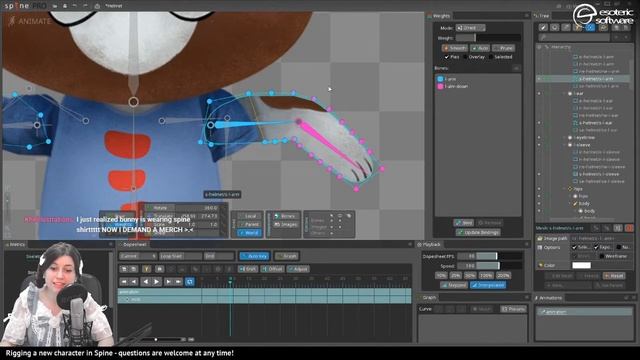Select the blue l-arm bone in Weights
The height and width of the screenshot is (360, 640).
point(447,79)
